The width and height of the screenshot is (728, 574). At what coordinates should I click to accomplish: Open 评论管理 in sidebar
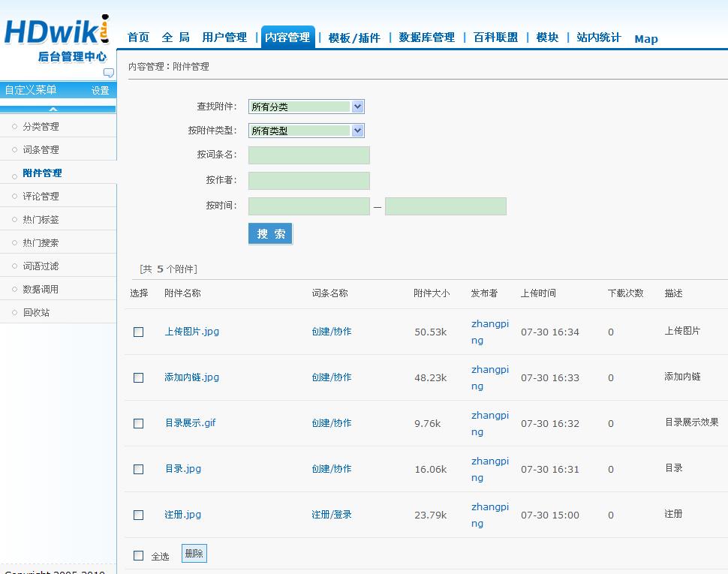pos(41,197)
